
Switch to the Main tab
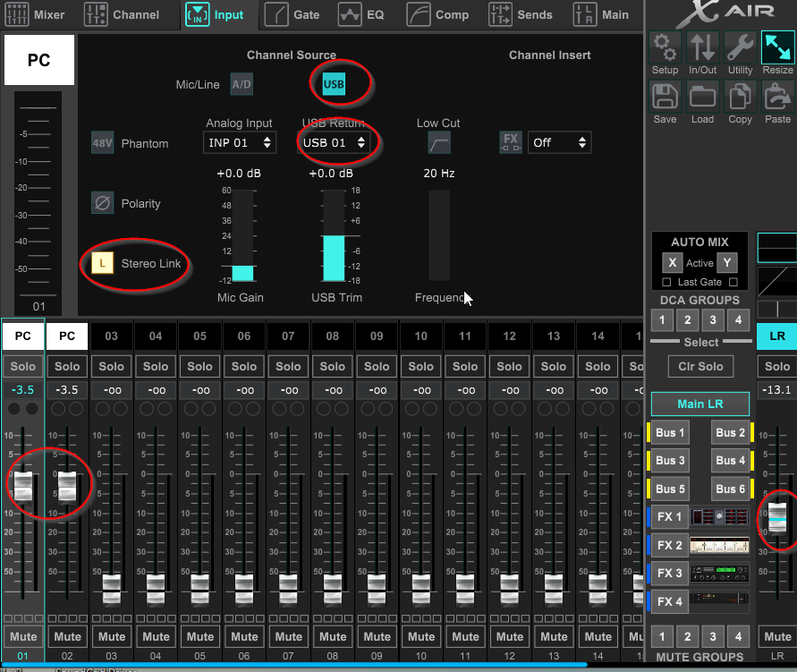point(601,14)
